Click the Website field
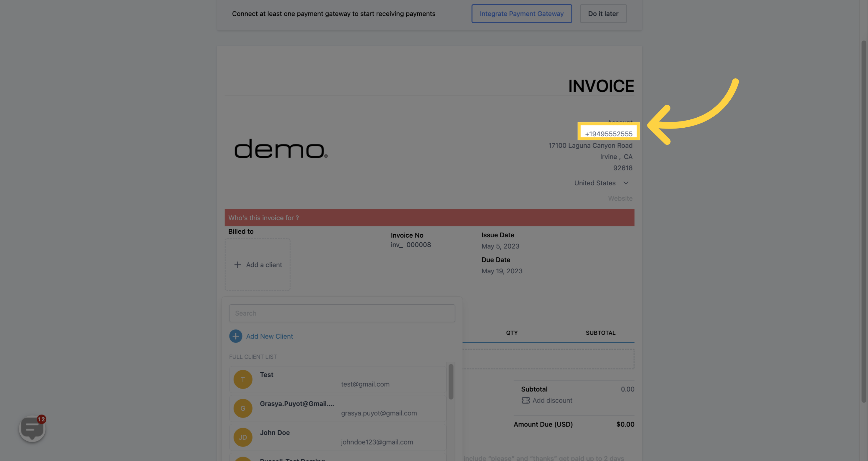 click(620, 198)
